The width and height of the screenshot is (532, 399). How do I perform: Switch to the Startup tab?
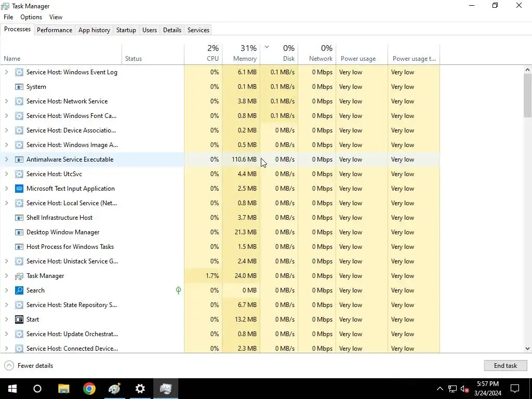[x=126, y=30]
